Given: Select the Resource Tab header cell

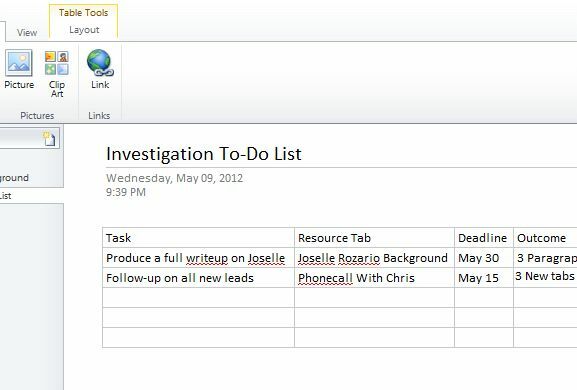Looking at the screenshot, I should point(374,238).
